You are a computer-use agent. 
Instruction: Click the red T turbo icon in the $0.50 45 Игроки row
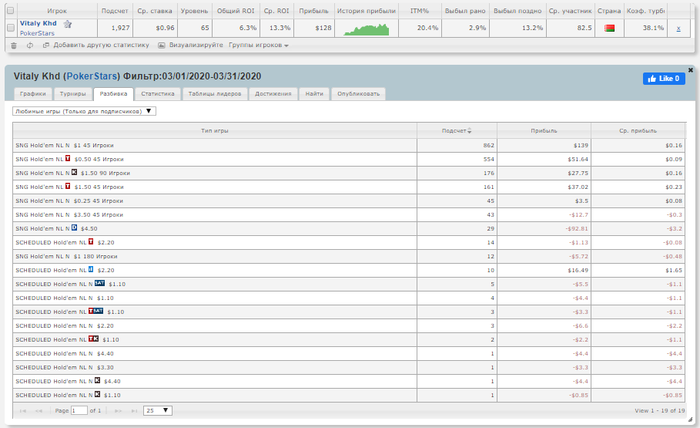(x=68, y=158)
